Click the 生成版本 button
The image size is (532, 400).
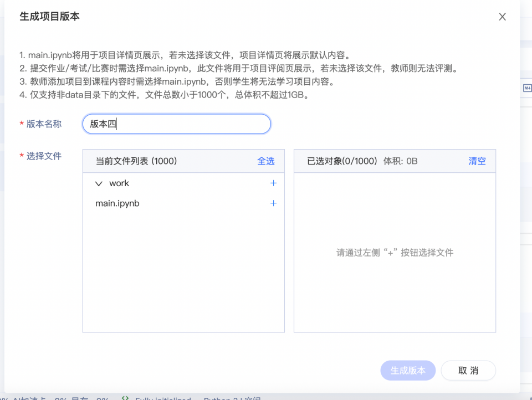[408, 371]
